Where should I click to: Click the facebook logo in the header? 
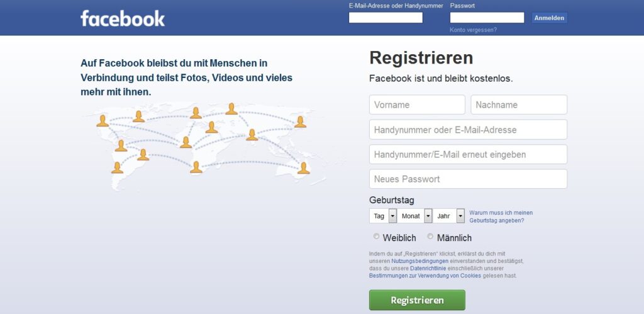click(x=123, y=18)
